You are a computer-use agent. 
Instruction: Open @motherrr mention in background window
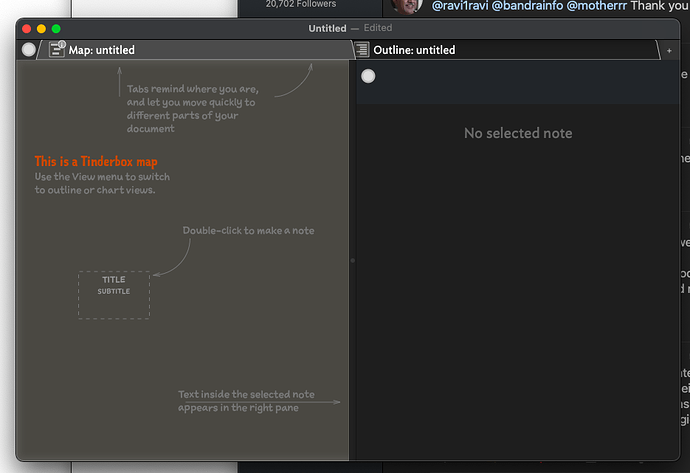(x=596, y=6)
